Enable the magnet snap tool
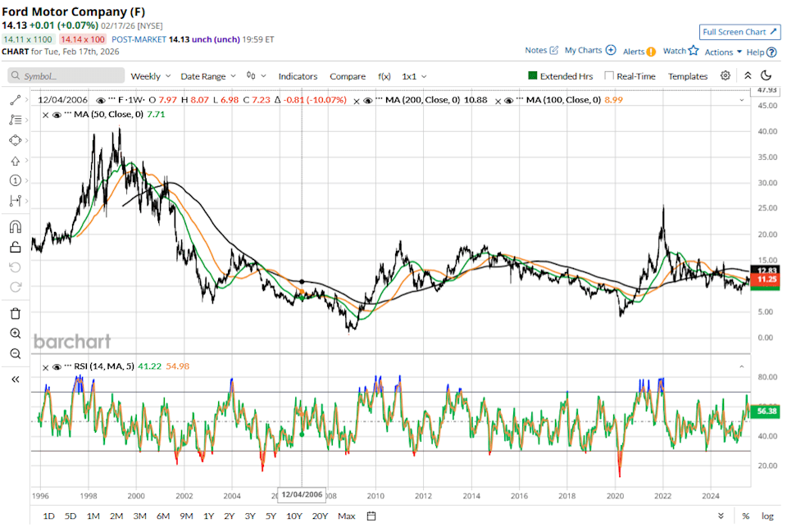Screen dimensions: 787x532 coord(16,227)
